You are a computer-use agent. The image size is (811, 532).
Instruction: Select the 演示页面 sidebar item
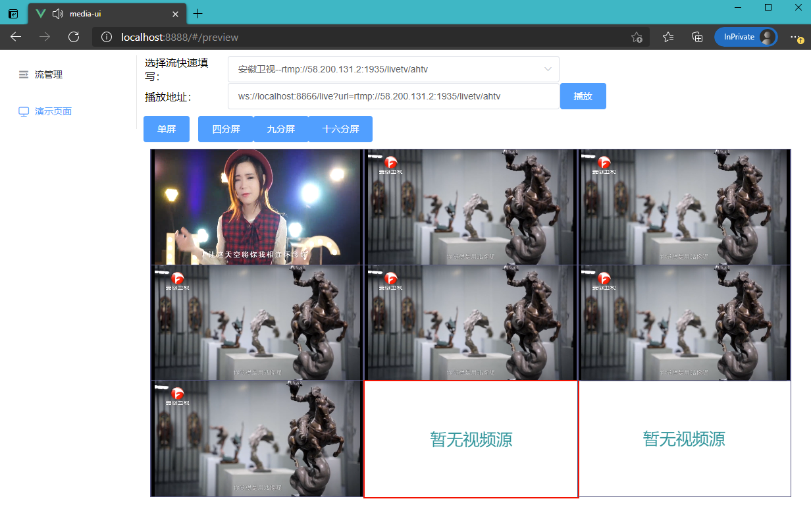pyautogui.click(x=53, y=112)
